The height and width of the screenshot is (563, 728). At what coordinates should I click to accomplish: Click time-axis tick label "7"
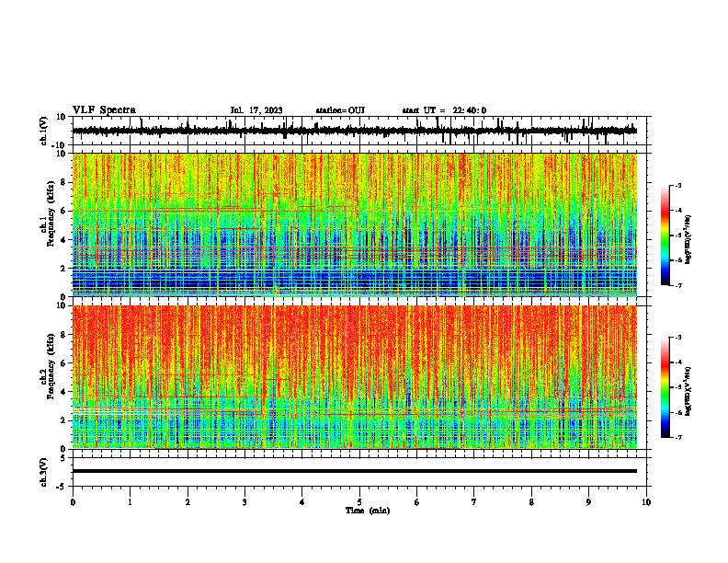(x=474, y=502)
